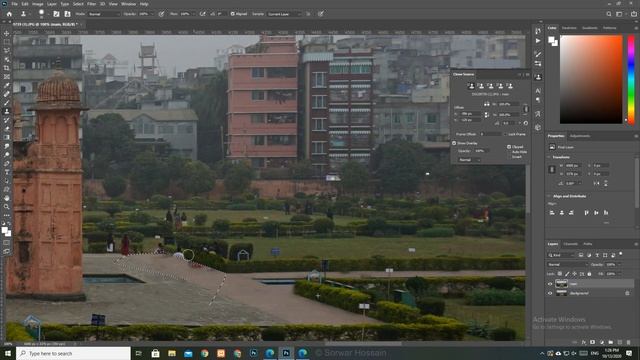The image size is (640, 360).
Task: Enable airbrush-style build-up in the options bar
Action: [202, 14]
